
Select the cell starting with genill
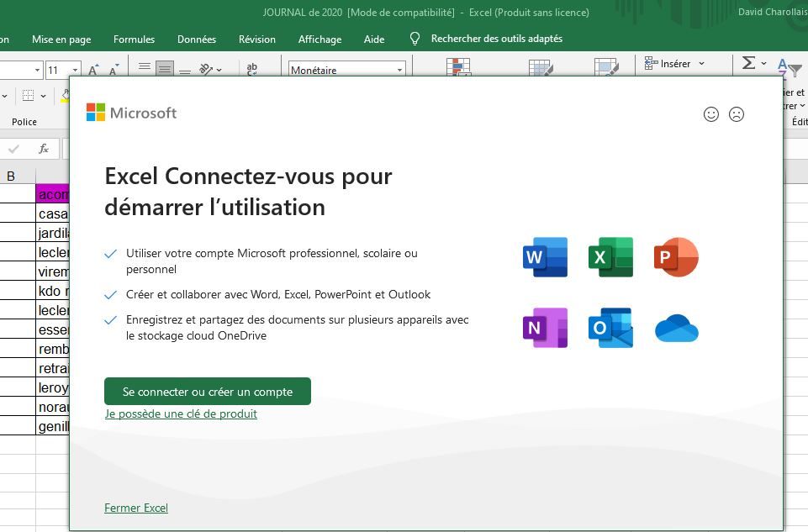[x=53, y=426]
